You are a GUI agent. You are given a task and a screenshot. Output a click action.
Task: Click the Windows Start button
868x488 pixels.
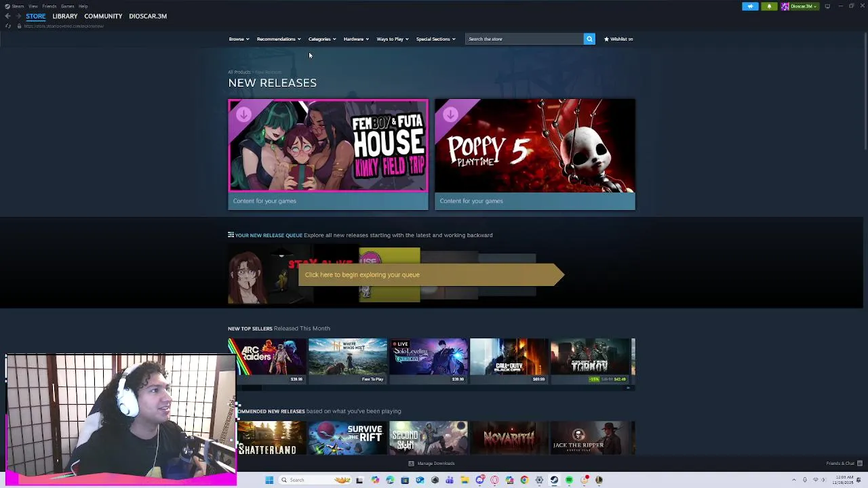(269, 480)
